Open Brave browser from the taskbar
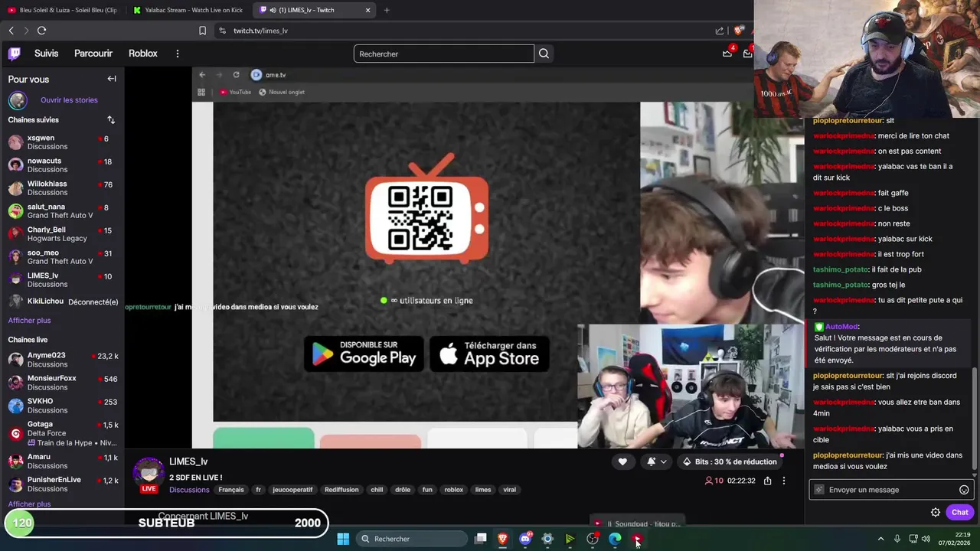Viewport: 980px width, 551px height. click(502, 539)
